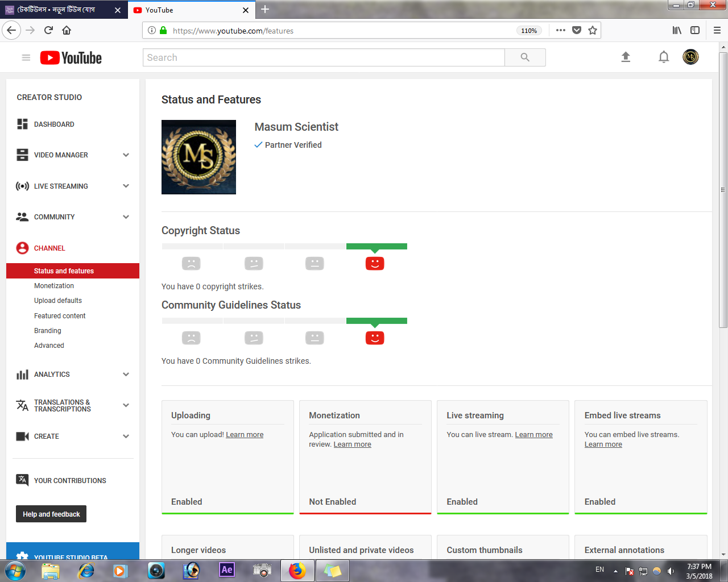
Task: Open a new browser tab
Action: (265, 9)
